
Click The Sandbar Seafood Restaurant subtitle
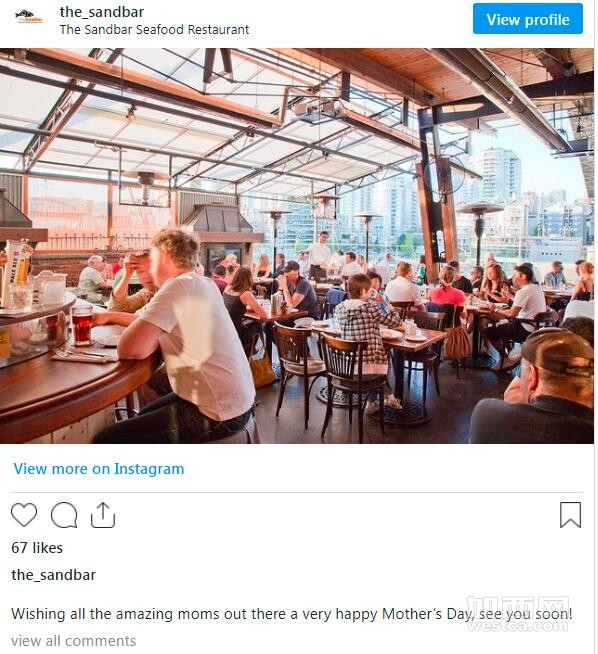click(x=154, y=30)
